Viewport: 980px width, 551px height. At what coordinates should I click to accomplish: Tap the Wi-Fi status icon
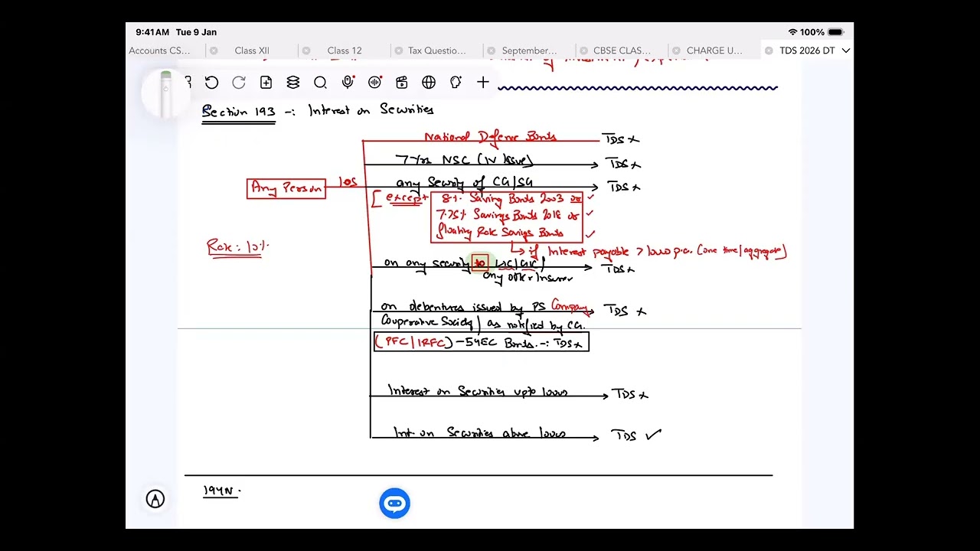pyautogui.click(x=792, y=32)
